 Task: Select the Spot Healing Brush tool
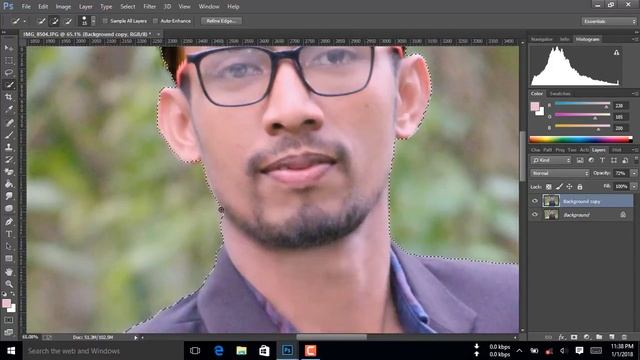(x=9, y=122)
